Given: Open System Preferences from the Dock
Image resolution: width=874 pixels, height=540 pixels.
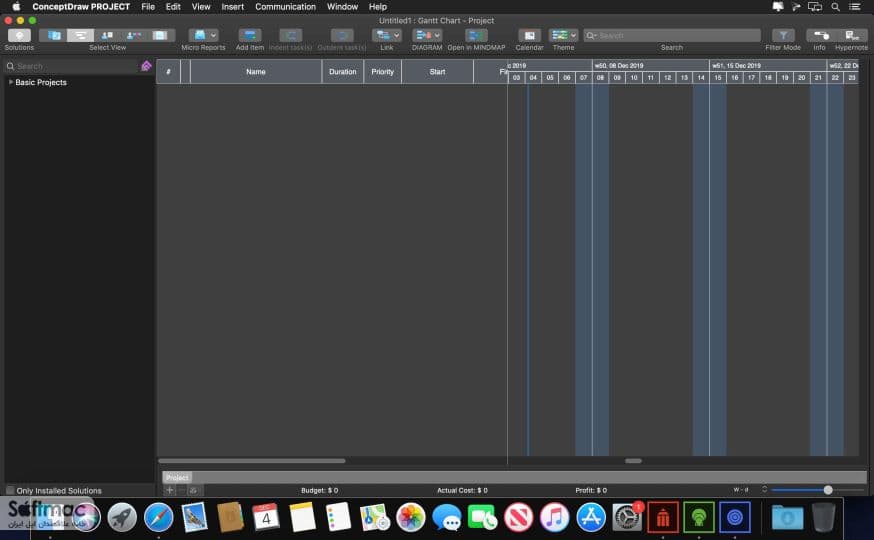Looking at the screenshot, I should [x=627, y=517].
